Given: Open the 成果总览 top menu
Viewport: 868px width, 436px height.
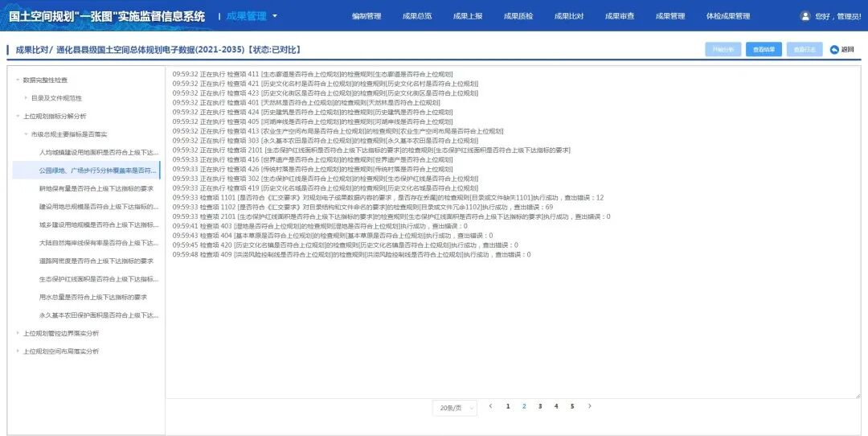Looking at the screenshot, I should pos(417,16).
